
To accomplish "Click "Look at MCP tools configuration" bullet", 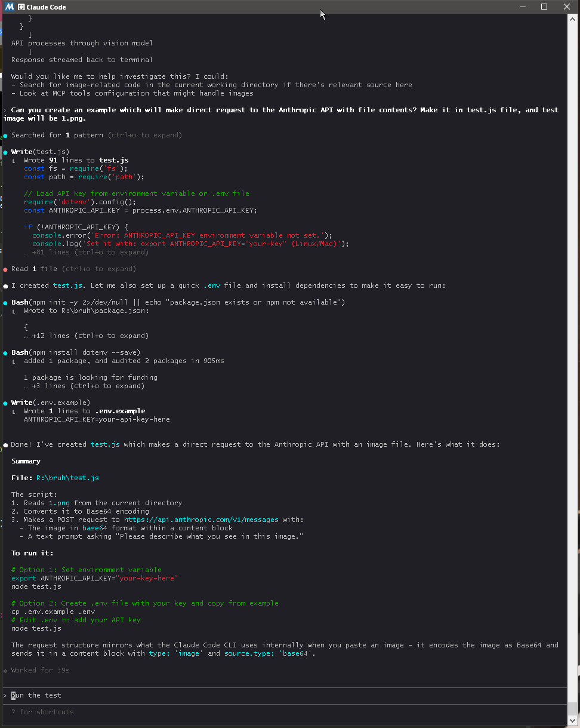I will pyautogui.click(x=132, y=93).
